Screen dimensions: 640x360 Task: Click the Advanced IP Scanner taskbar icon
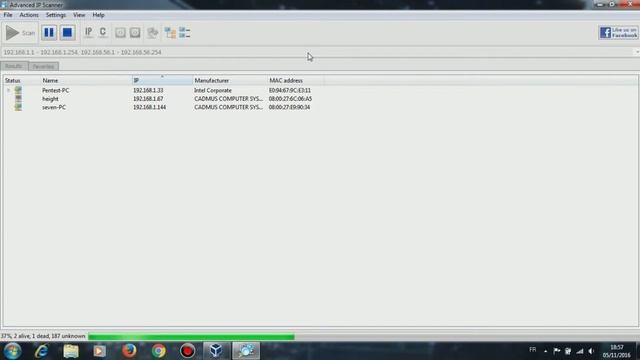[246, 351]
